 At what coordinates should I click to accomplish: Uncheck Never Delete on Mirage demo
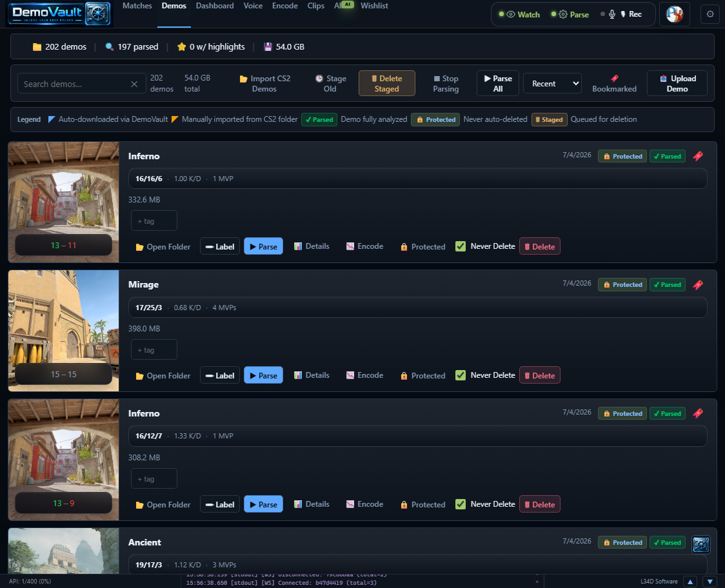pyautogui.click(x=461, y=375)
